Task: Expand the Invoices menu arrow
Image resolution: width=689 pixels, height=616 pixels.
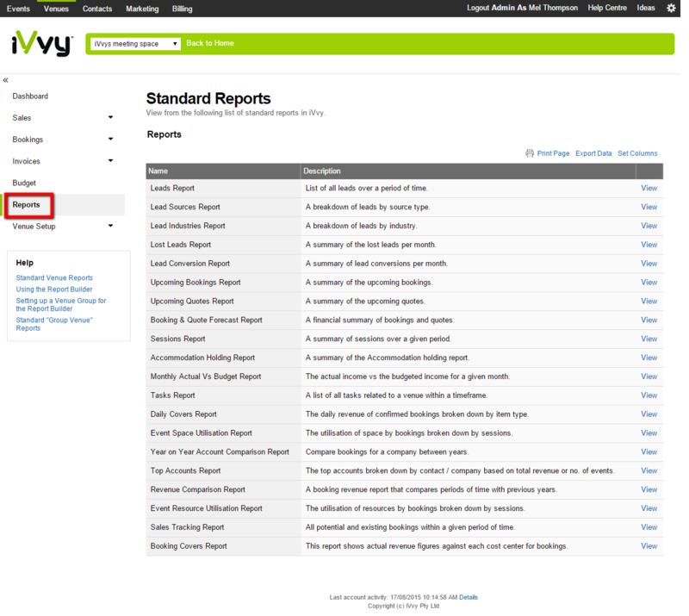Action: 111,160
